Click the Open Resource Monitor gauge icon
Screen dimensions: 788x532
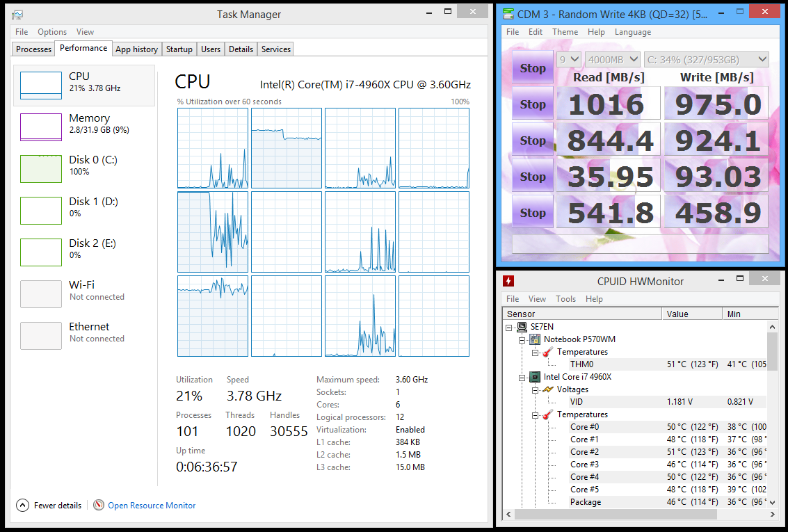point(99,505)
